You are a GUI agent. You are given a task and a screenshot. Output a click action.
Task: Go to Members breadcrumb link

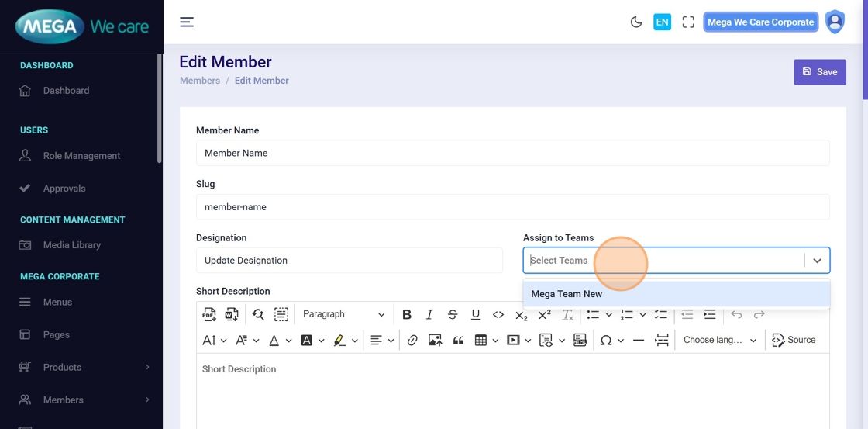coord(200,81)
